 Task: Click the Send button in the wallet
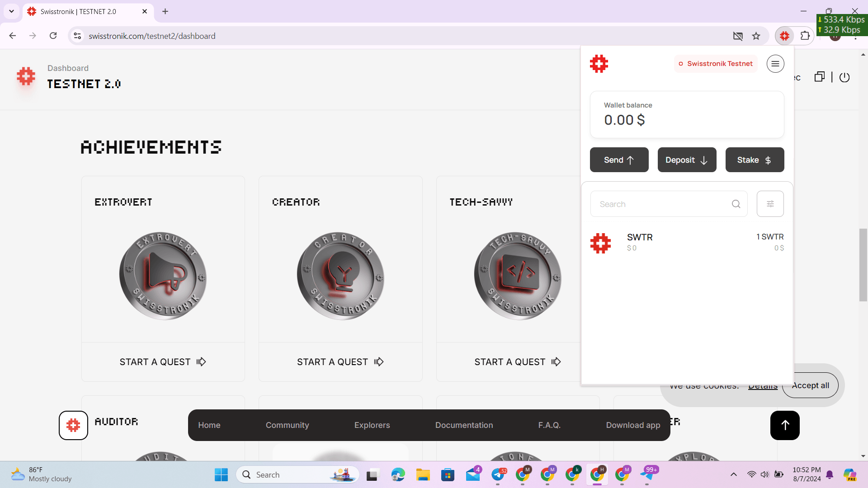click(x=619, y=160)
